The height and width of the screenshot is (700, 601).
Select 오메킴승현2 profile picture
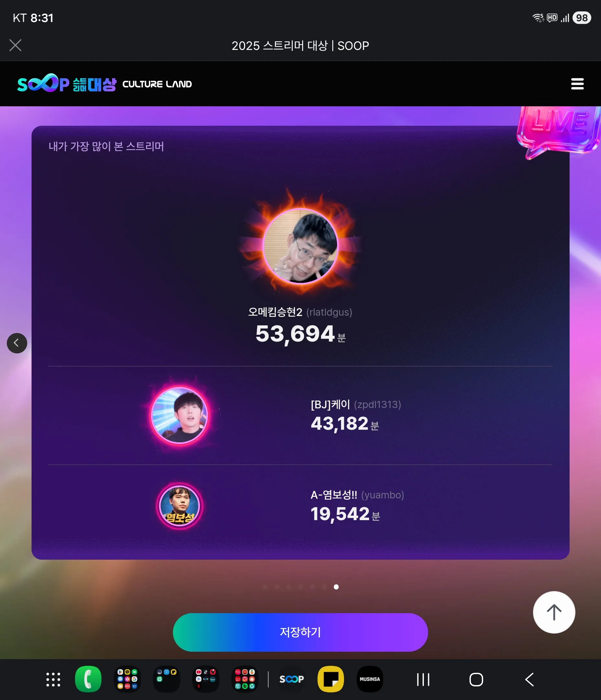300,246
